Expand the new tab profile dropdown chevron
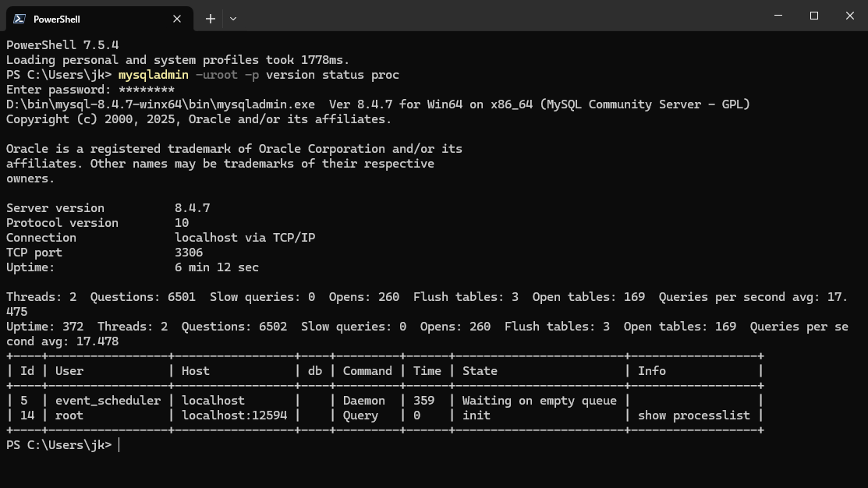The height and width of the screenshot is (488, 868). [x=233, y=19]
